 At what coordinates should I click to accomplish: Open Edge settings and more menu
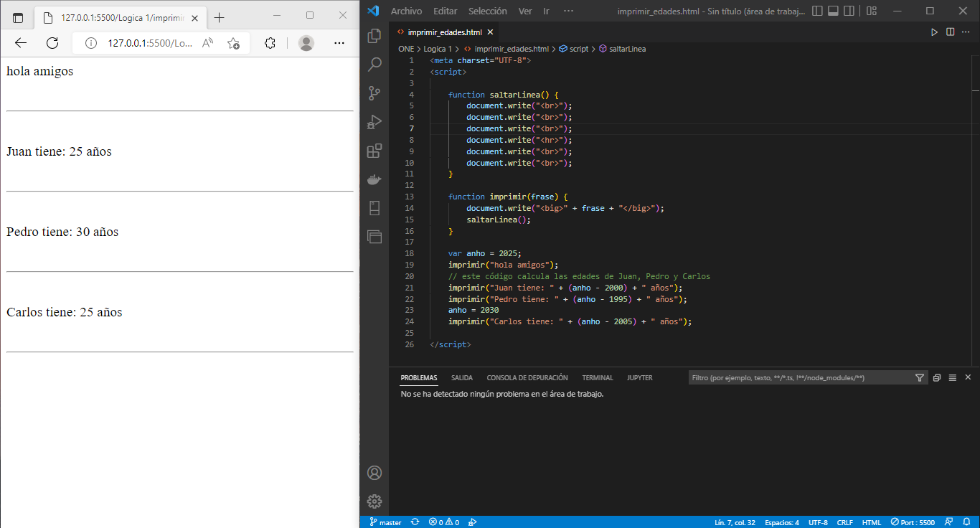340,43
